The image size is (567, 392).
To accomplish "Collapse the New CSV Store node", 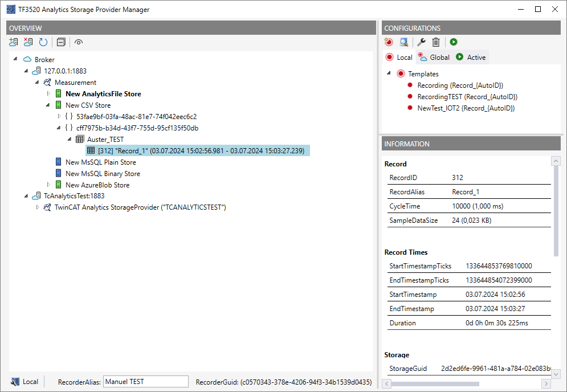I will click(x=48, y=105).
